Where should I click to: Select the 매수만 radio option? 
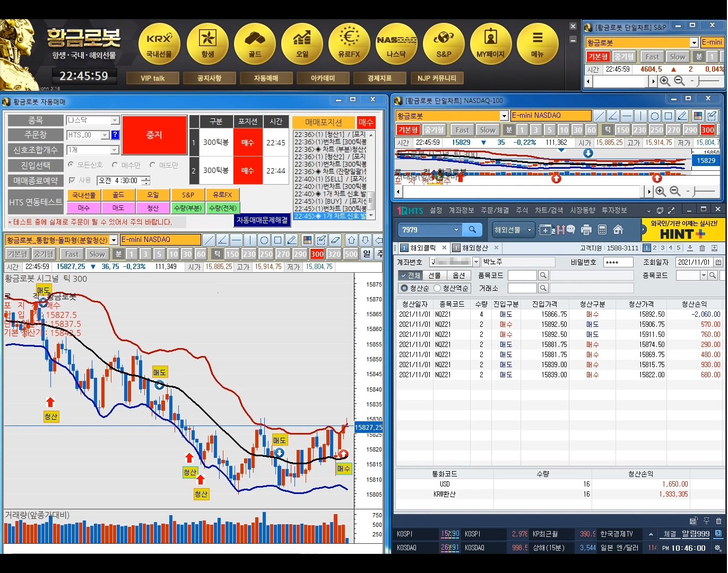coord(115,165)
